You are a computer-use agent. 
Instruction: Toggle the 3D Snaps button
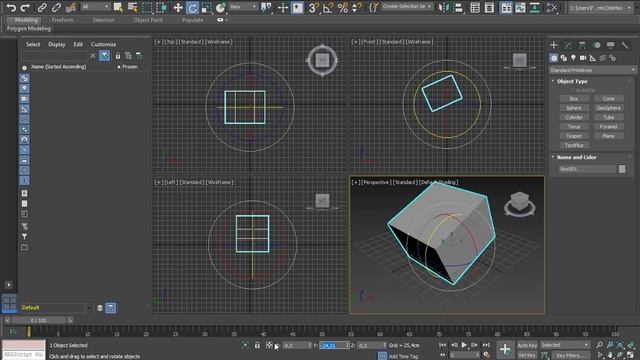(313, 7)
